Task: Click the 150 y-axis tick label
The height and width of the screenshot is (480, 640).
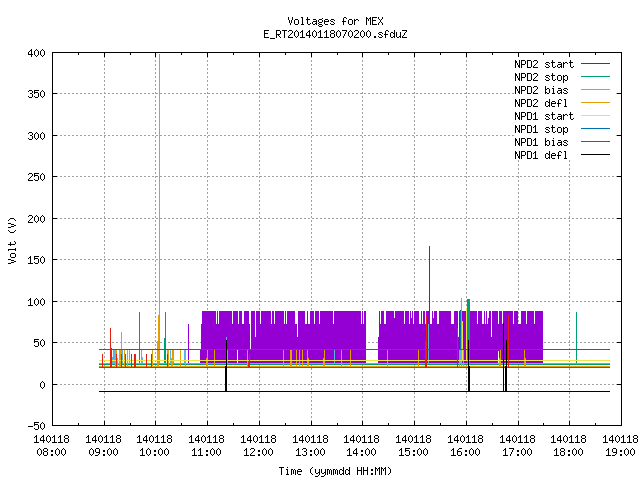Action: coord(36,260)
